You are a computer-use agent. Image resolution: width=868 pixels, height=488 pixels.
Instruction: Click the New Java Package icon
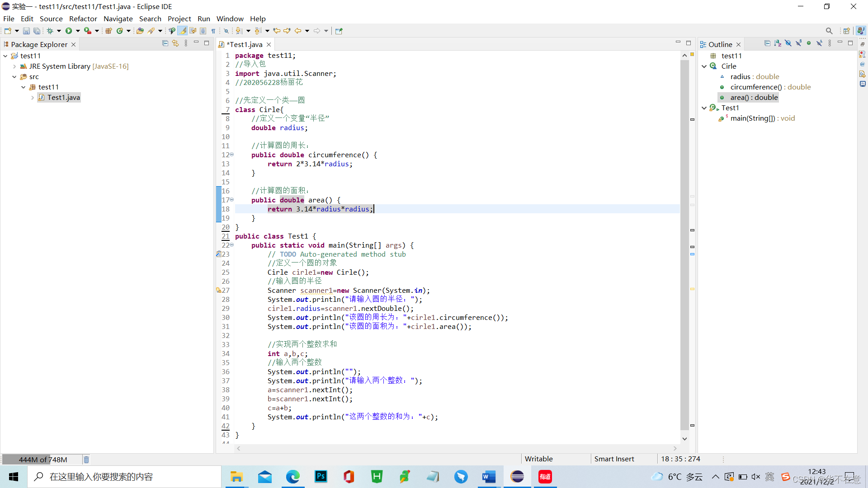pyautogui.click(x=108, y=31)
